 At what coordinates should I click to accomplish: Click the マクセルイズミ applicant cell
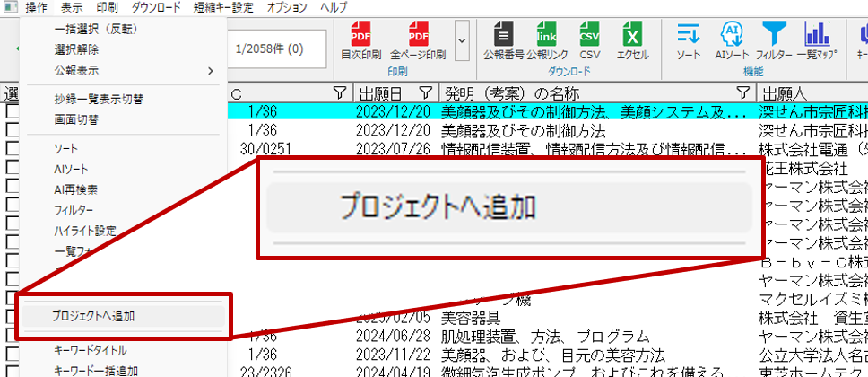tap(812, 300)
